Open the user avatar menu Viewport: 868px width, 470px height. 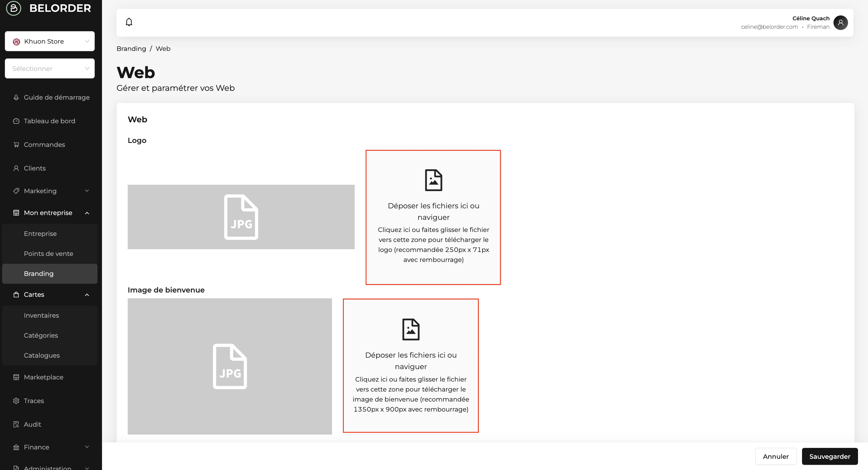click(840, 23)
